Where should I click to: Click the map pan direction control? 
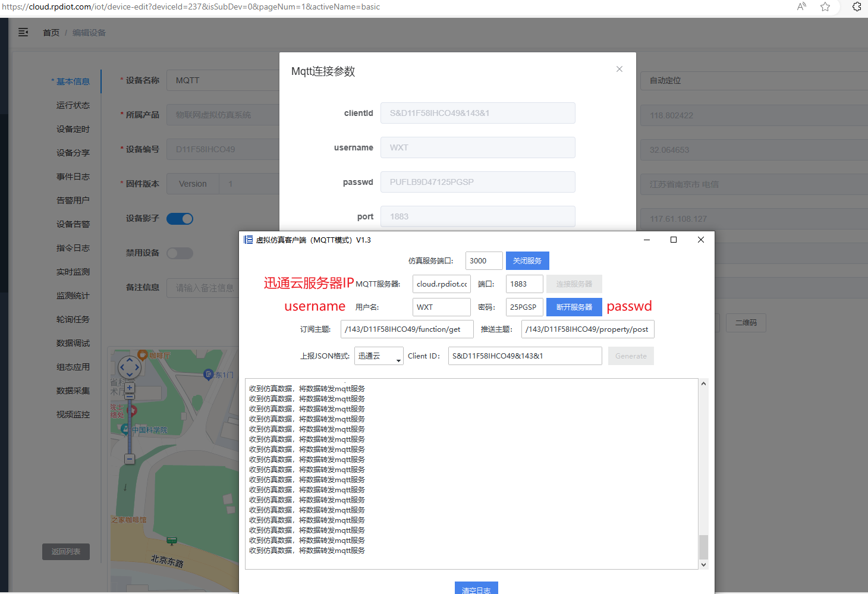130,367
